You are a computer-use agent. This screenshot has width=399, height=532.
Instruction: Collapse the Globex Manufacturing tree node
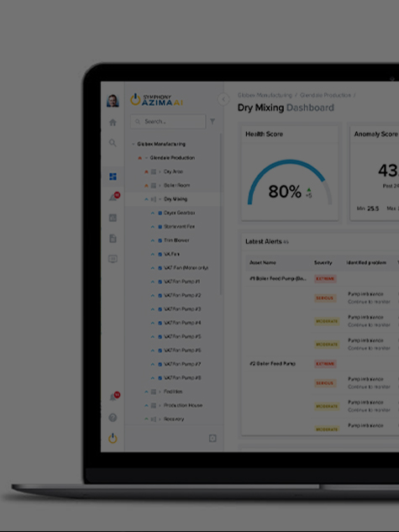pos(134,145)
